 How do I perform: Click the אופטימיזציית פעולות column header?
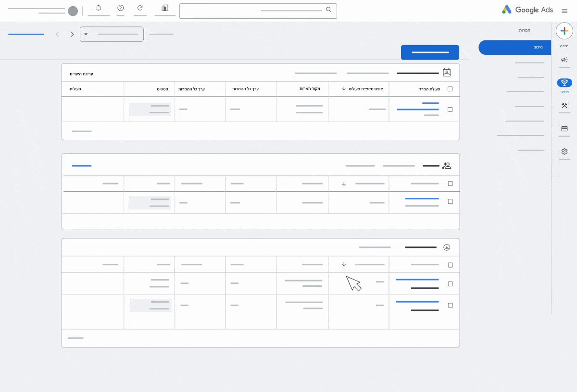(x=367, y=89)
